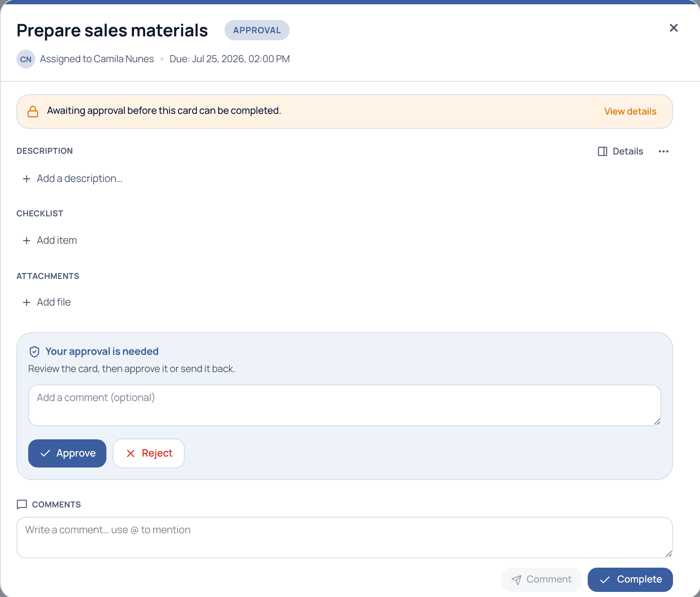Screen dimensions: 700x597
Task: Click Your approval is needed heading
Action: tap(102, 352)
